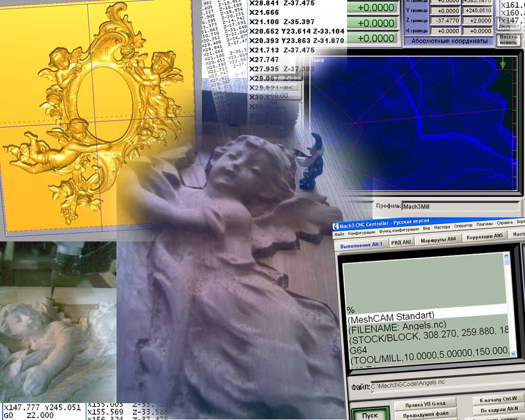This screenshot has width=525, height=420.
Task: Click the G-code list scroll up arrow
Action: (506, 256)
